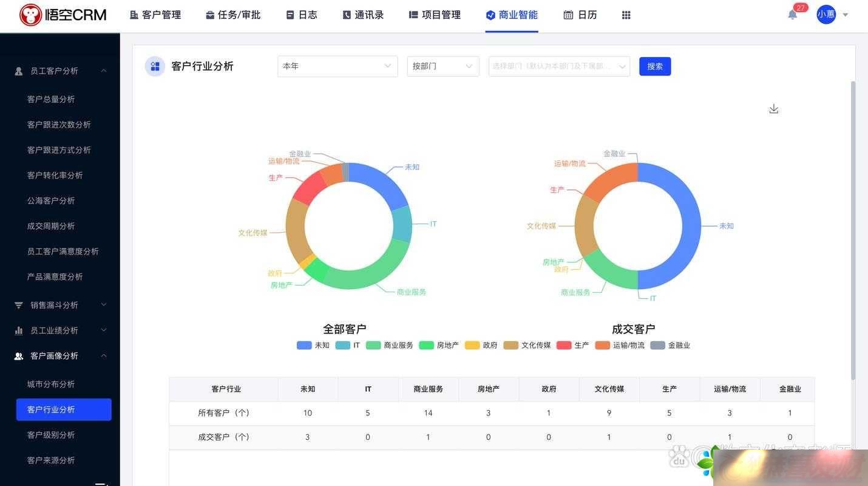Click the 员工客户分析 person icon

click(x=19, y=71)
